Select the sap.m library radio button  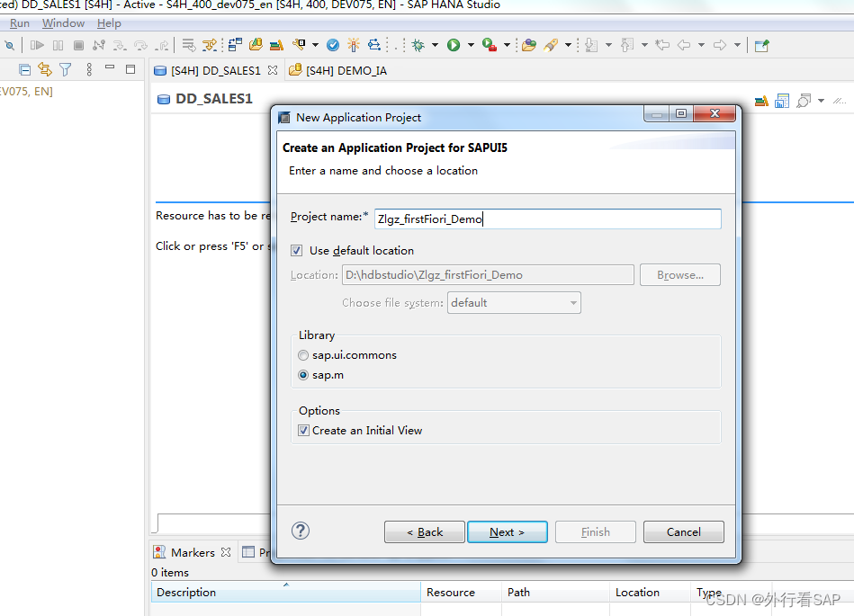[303, 375]
